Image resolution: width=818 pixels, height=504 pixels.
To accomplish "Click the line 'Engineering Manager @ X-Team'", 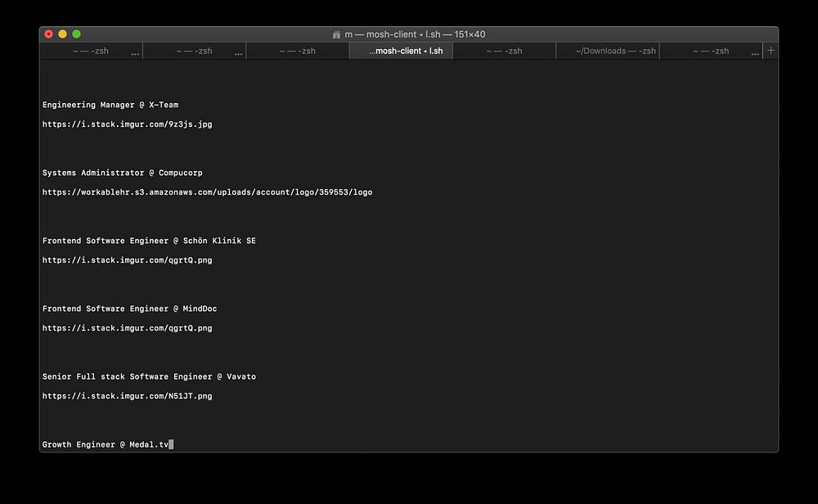I will (x=110, y=105).
